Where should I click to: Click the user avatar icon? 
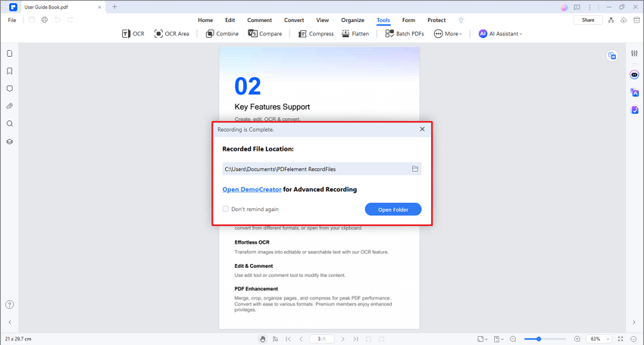564,8
